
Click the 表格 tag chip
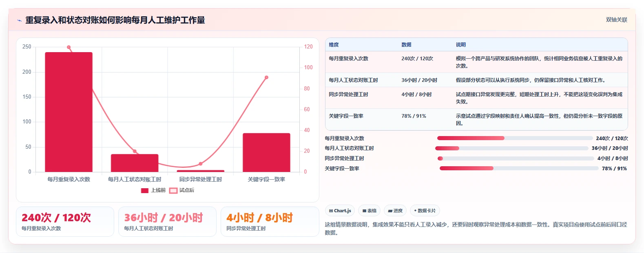[x=369, y=211]
